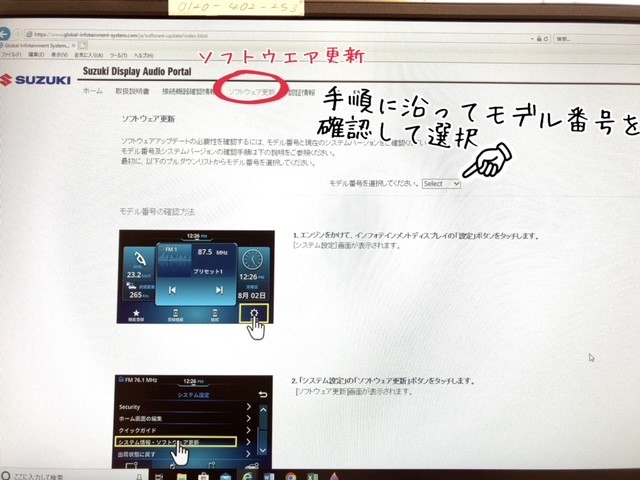Viewport: 640px width, 480px height.
Task: Click the モデル番号の確認方法 heading text
Action: 157,211
